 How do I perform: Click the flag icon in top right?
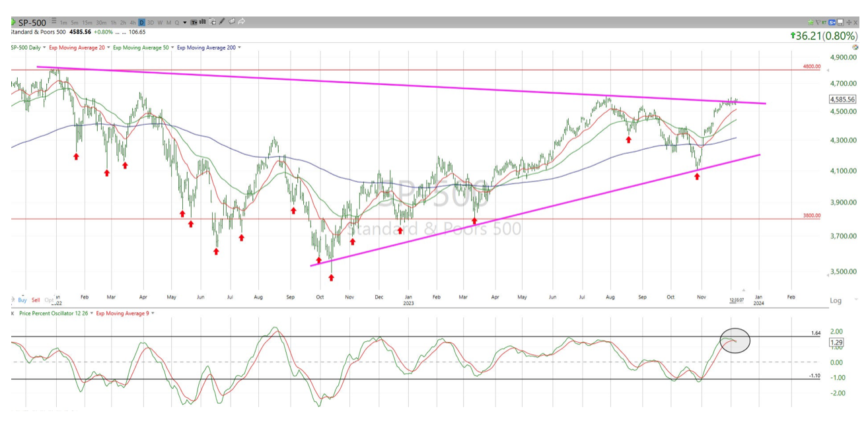[818, 22]
